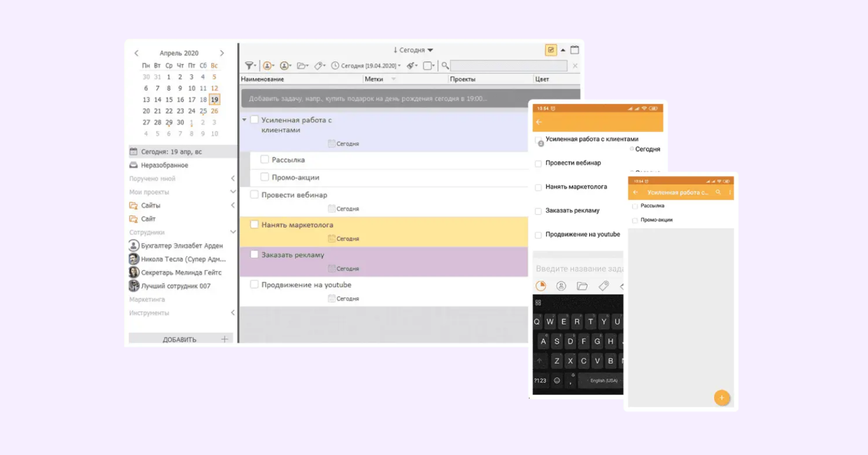Click the search magnifier icon in toolbar
Image resolution: width=868 pixels, height=455 pixels.
coord(445,66)
